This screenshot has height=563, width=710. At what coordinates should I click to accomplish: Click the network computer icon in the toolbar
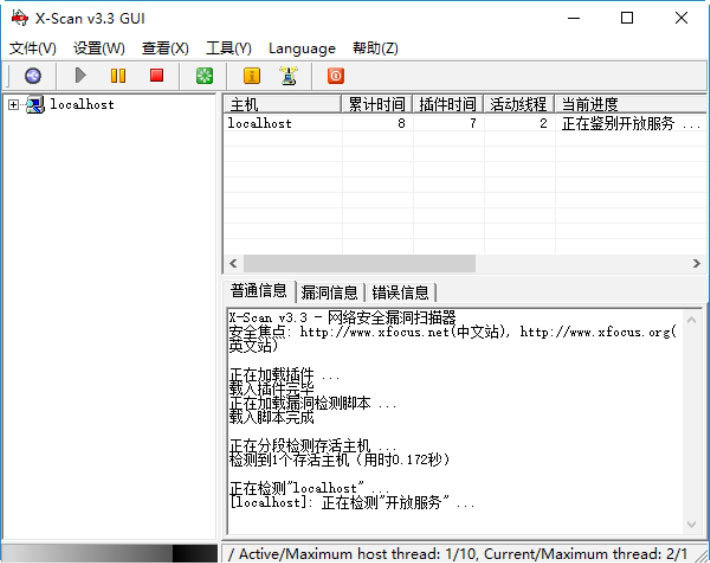tap(288, 75)
